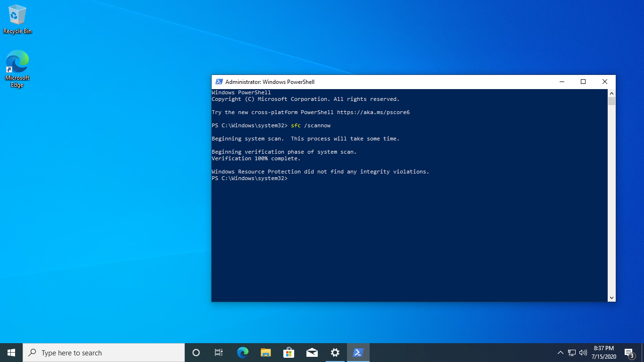This screenshot has height=362, width=644.
Task: Open the Mail app on taskbar
Action: [312, 353]
